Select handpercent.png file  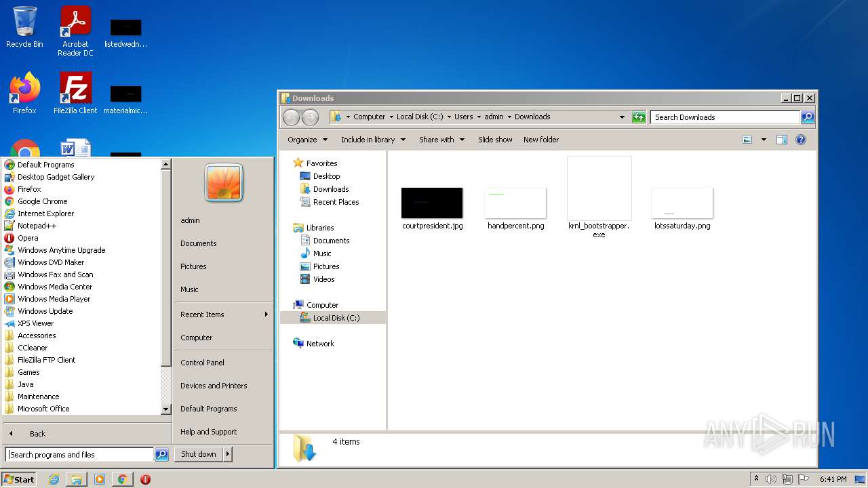pyautogui.click(x=515, y=209)
